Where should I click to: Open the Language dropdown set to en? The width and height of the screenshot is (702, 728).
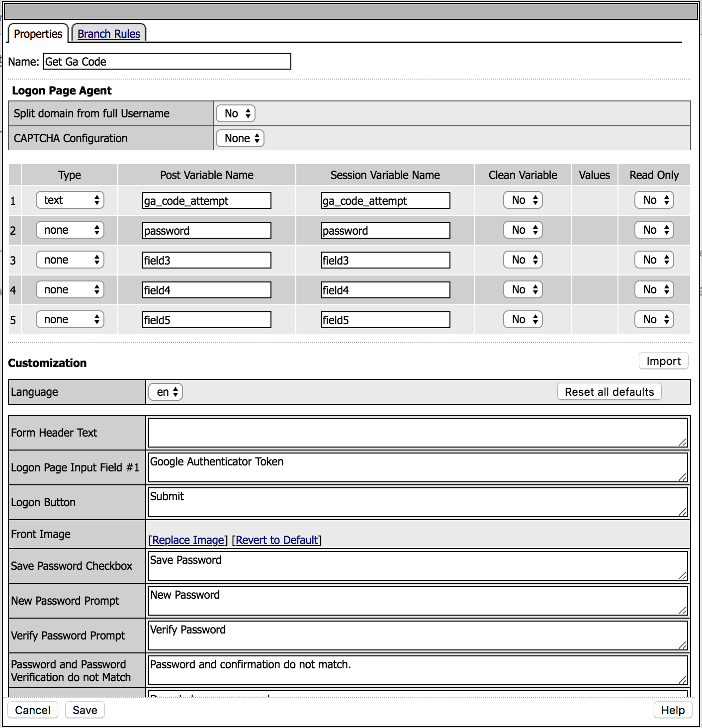166,392
